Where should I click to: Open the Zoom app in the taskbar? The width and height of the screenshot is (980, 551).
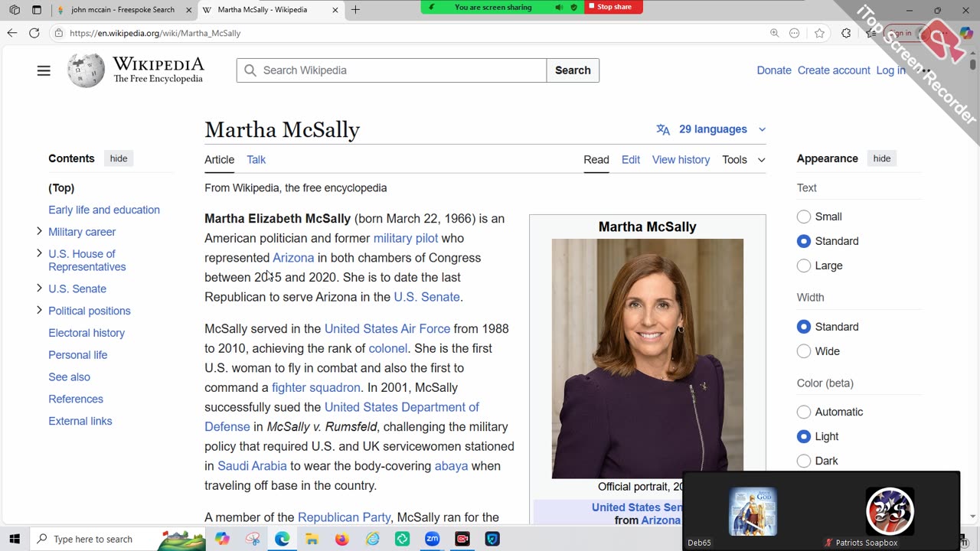click(x=432, y=539)
